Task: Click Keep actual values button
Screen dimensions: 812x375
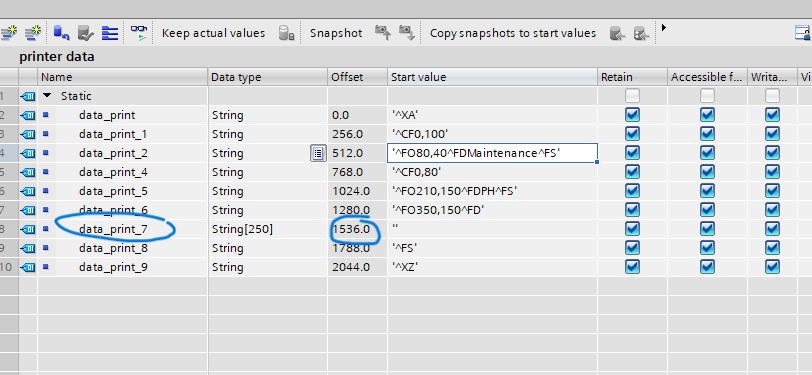Action: [213, 33]
